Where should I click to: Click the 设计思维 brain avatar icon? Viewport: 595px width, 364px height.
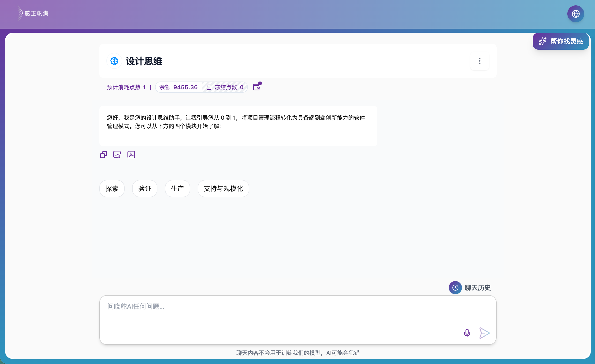pos(114,61)
